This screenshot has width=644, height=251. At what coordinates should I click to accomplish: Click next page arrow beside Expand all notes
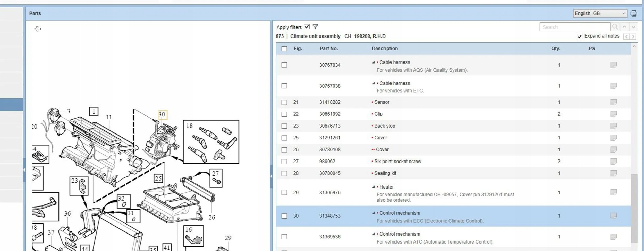pos(633,37)
